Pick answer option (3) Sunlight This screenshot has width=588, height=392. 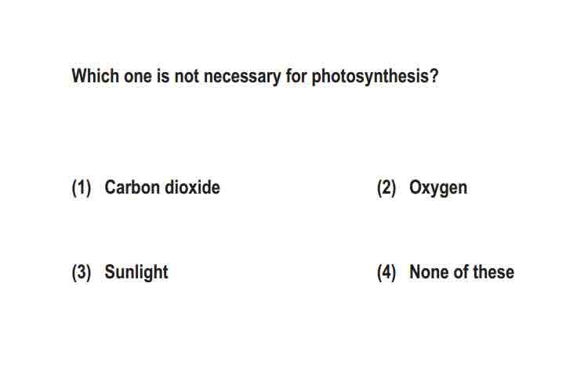120,272
